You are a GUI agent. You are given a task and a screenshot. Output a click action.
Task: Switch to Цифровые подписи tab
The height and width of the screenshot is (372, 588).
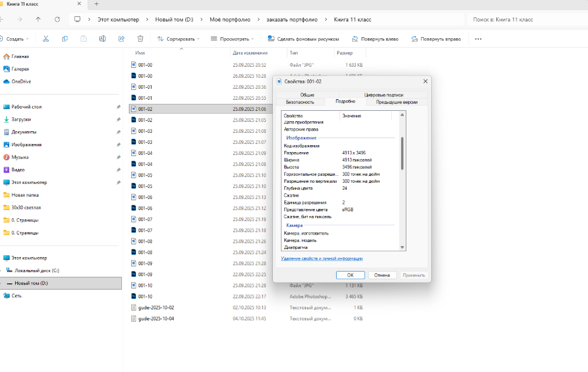click(383, 95)
